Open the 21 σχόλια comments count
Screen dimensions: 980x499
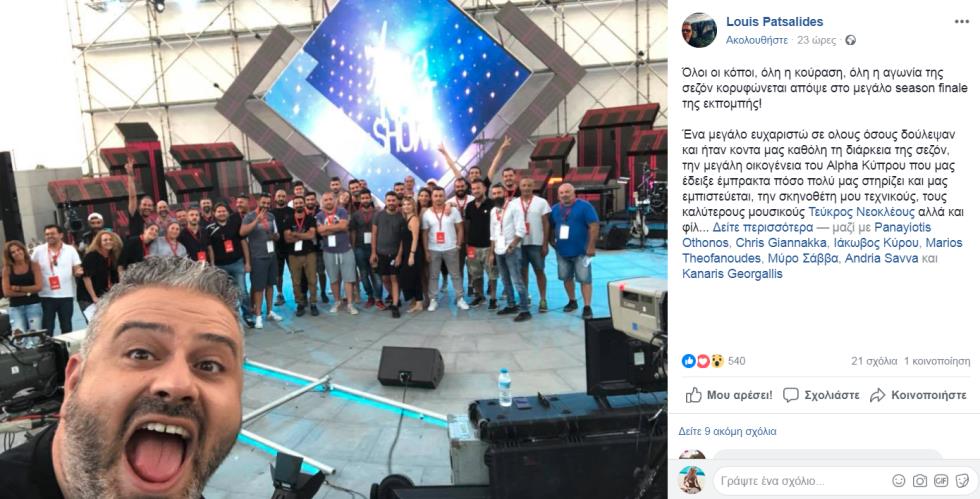click(x=874, y=361)
